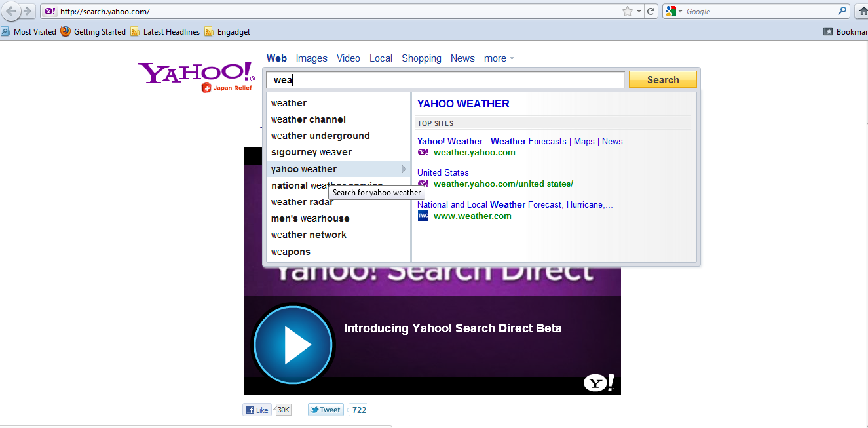This screenshot has height=428, width=868.
Task: Open the Engadget feed bookmark
Action: click(x=227, y=31)
